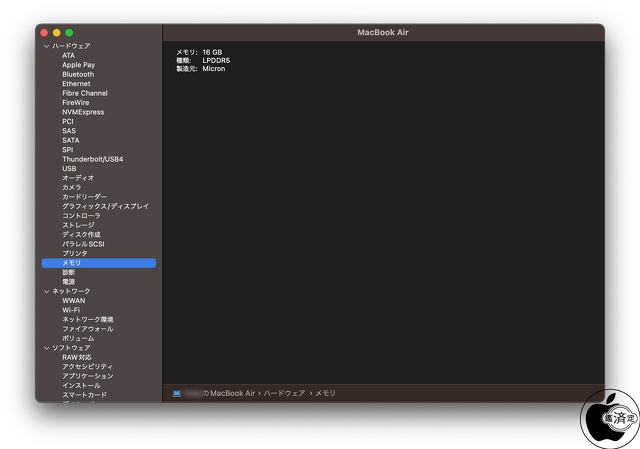Click the green zoom window button
Screen dimensions: 640x449
69,33
